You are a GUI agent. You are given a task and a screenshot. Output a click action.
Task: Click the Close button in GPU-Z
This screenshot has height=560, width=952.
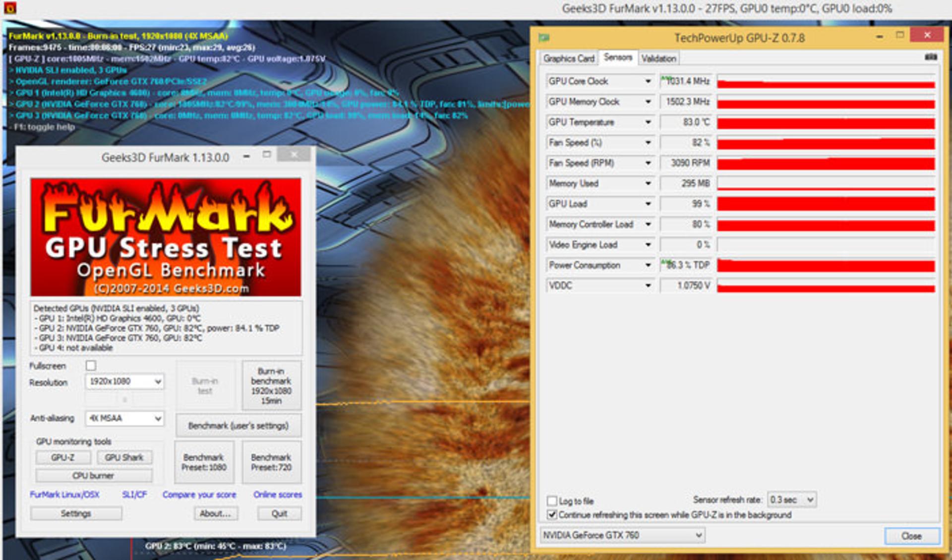(x=911, y=536)
